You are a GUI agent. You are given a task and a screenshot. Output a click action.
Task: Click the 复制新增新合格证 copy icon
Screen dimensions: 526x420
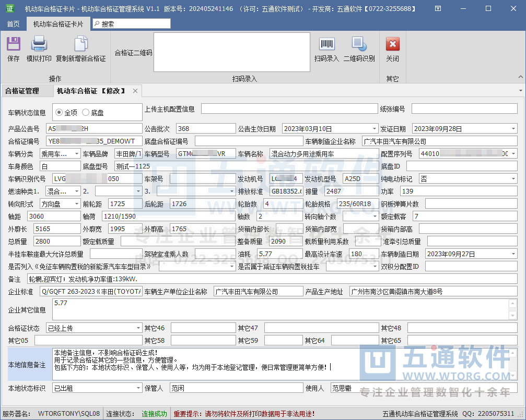(x=80, y=44)
